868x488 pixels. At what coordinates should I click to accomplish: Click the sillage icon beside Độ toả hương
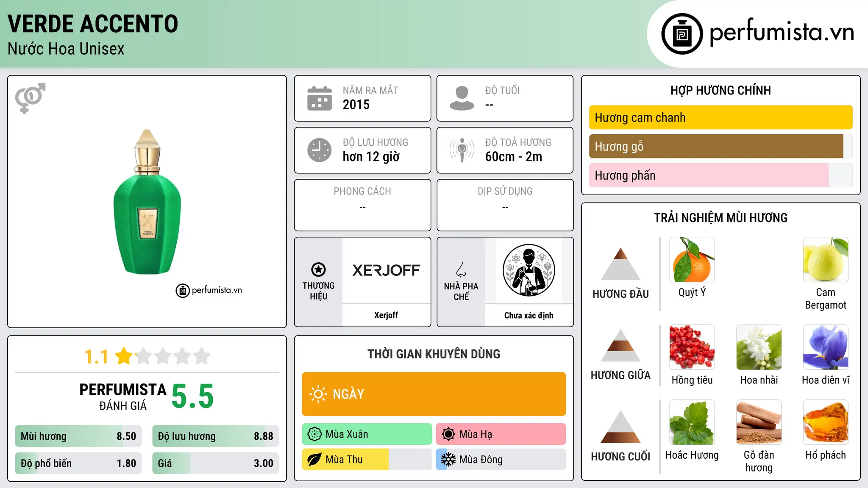[462, 150]
